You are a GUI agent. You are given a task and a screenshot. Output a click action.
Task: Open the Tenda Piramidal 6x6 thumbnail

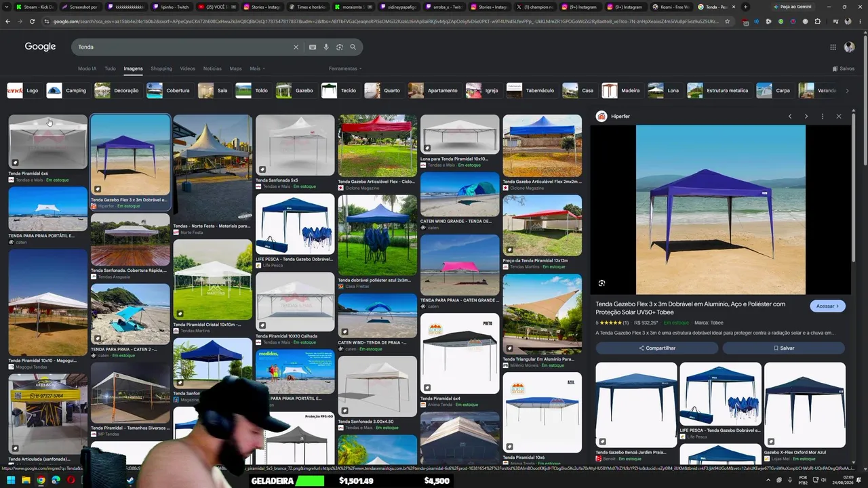tap(47, 141)
